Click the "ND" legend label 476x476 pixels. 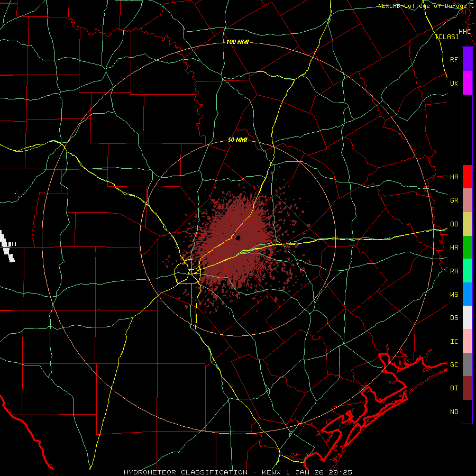[454, 411]
